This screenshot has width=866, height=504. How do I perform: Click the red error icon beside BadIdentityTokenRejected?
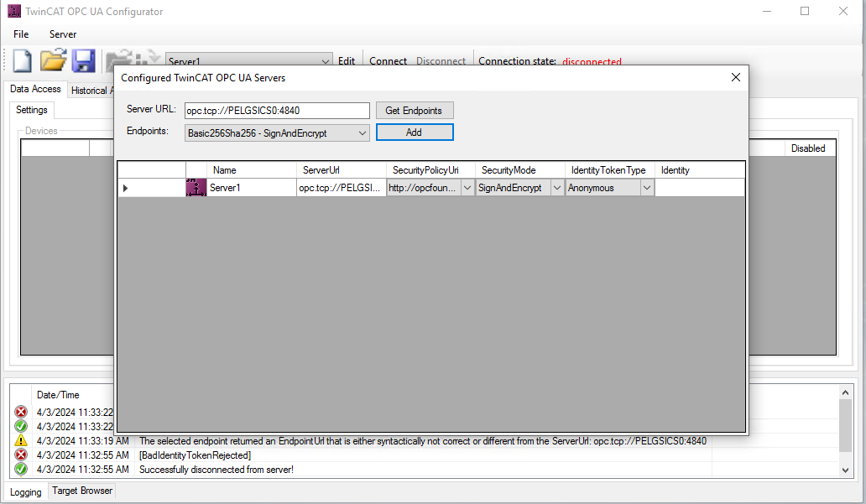pos(21,455)
